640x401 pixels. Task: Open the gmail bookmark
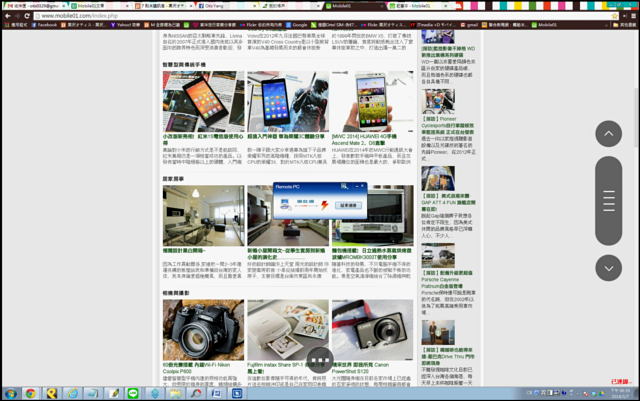click(469, 25)
